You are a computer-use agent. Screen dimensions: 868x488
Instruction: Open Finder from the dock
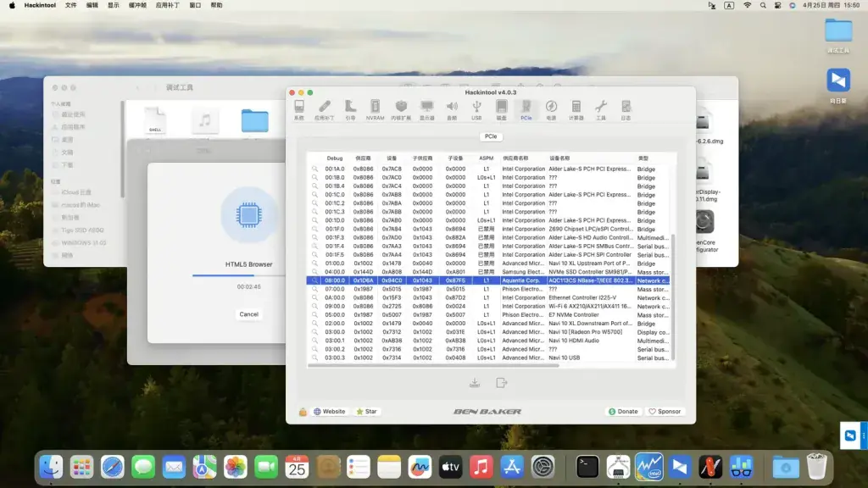51,467
